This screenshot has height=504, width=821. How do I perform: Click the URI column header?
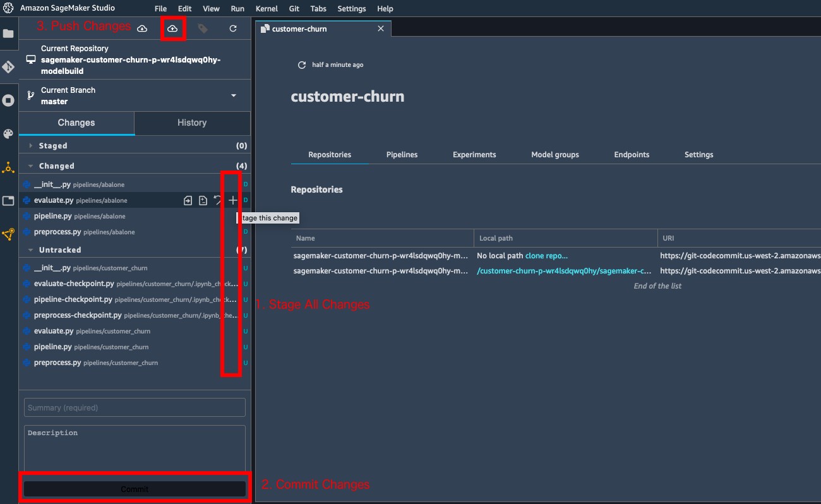739,238
